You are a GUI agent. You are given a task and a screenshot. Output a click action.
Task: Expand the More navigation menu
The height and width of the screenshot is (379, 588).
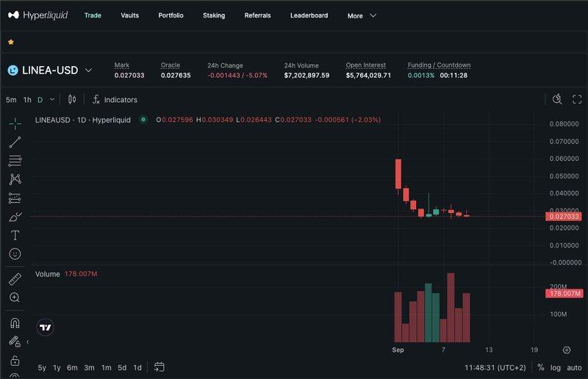[x=362, y=15]
